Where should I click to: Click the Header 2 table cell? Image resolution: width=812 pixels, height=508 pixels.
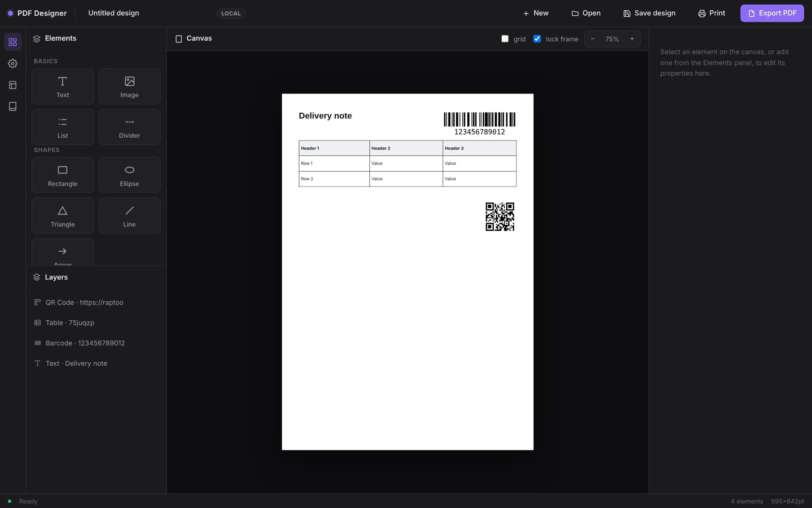pos(406,148)
